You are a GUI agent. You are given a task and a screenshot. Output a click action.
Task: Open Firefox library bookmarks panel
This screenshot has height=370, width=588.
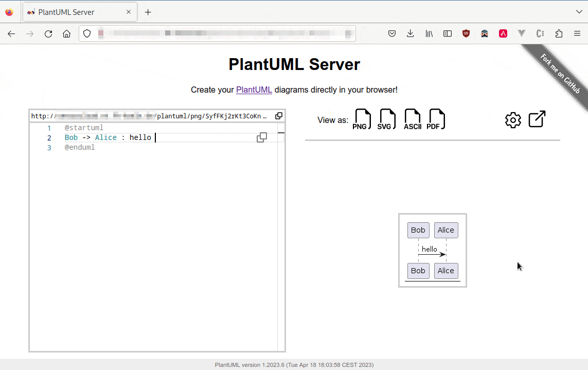click(x=429, y=34)
